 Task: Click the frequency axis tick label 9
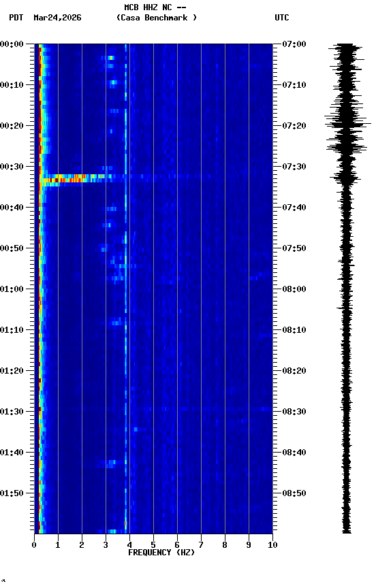pos(249,545)
